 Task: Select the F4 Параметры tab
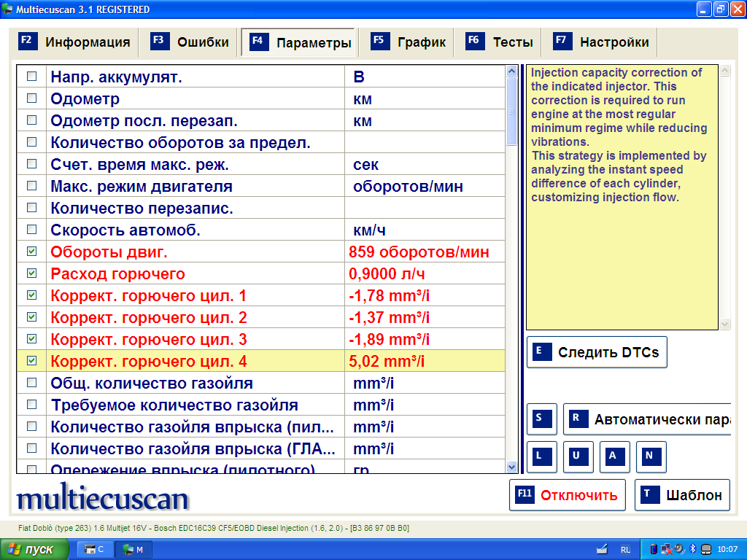[298, 42]
